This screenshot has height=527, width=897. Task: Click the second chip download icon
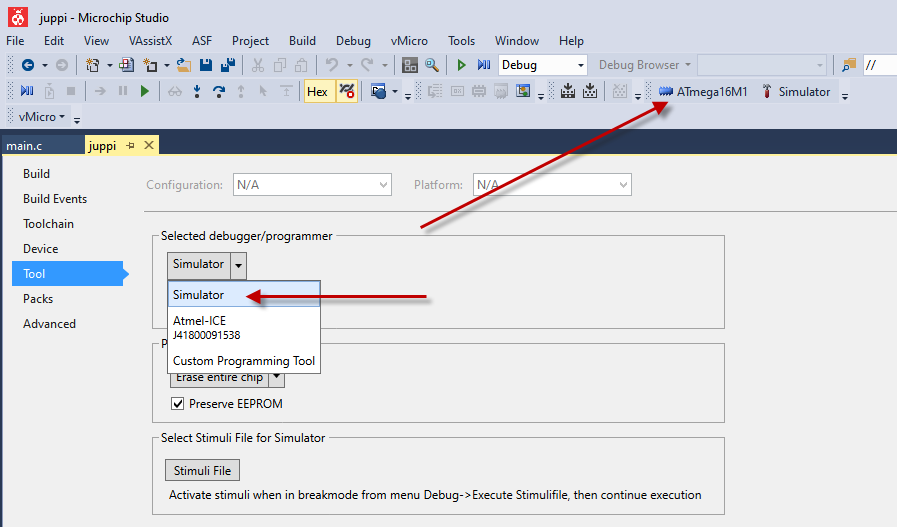click(590, 91)
